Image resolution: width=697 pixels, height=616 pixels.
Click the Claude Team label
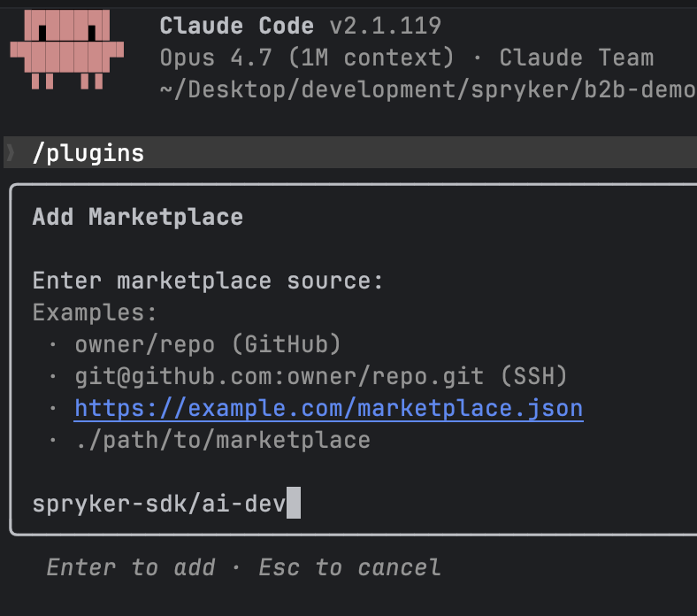click(577, 58)
